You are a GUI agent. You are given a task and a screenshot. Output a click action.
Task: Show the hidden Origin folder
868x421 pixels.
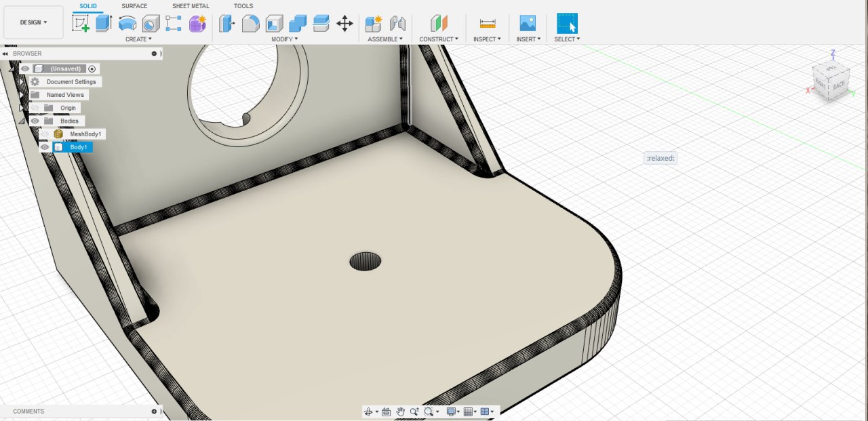click(35, 108)
